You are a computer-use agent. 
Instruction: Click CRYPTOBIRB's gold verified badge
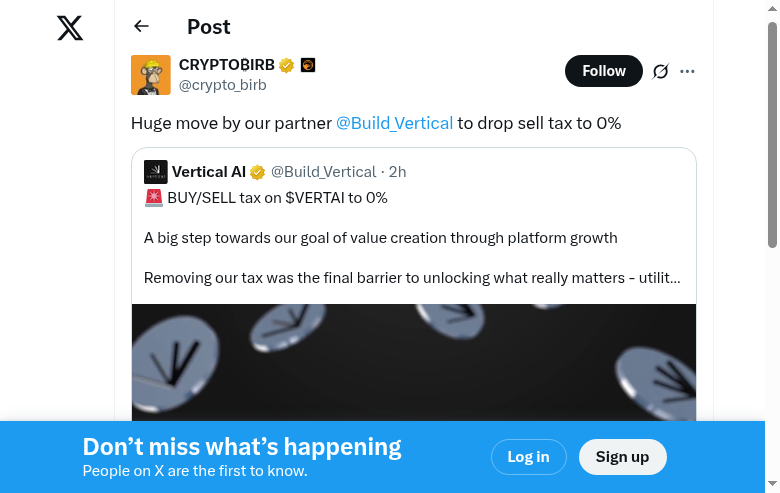287,66
